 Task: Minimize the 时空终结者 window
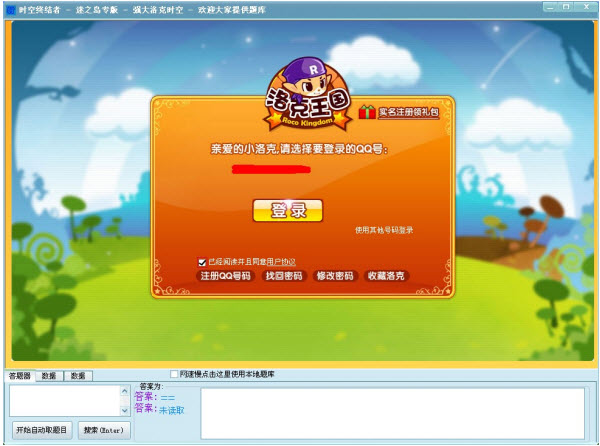550,7
